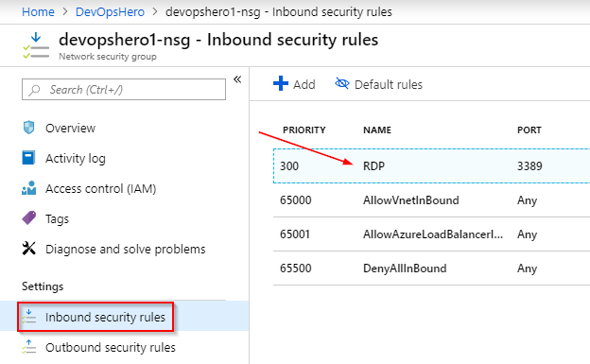The width and height of the screenshot is (590, 364).
Task: Click priority value 65001
Action: 295,234
